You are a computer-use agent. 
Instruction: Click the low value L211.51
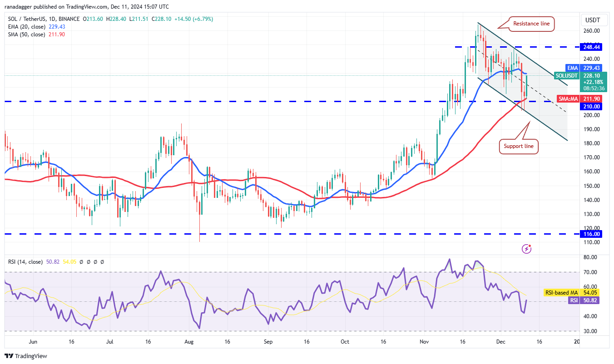139,19
